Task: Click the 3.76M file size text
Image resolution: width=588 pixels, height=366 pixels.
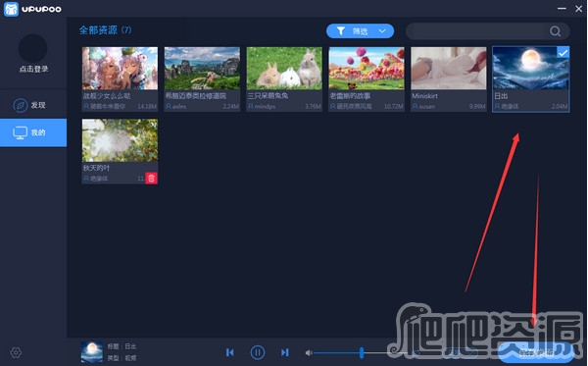Action: click(x=314, y=107)
